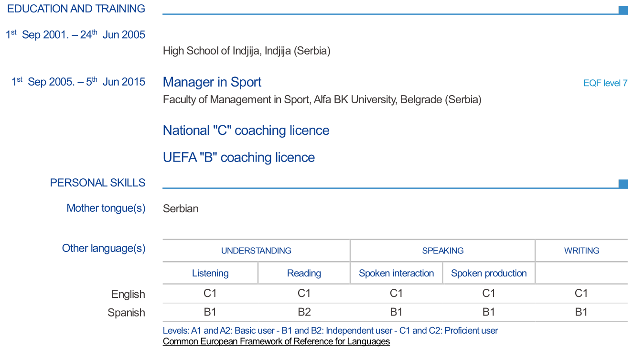Click the blue square beside Education and Training
Screen dimensions: 644x350
click(x=623, y=10)
